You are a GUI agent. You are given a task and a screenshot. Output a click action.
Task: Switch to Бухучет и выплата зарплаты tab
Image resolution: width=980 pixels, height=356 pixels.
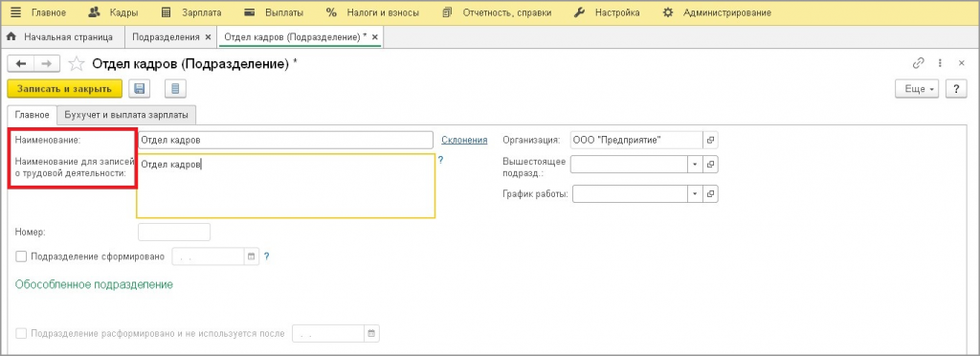[x=127, y=115]
